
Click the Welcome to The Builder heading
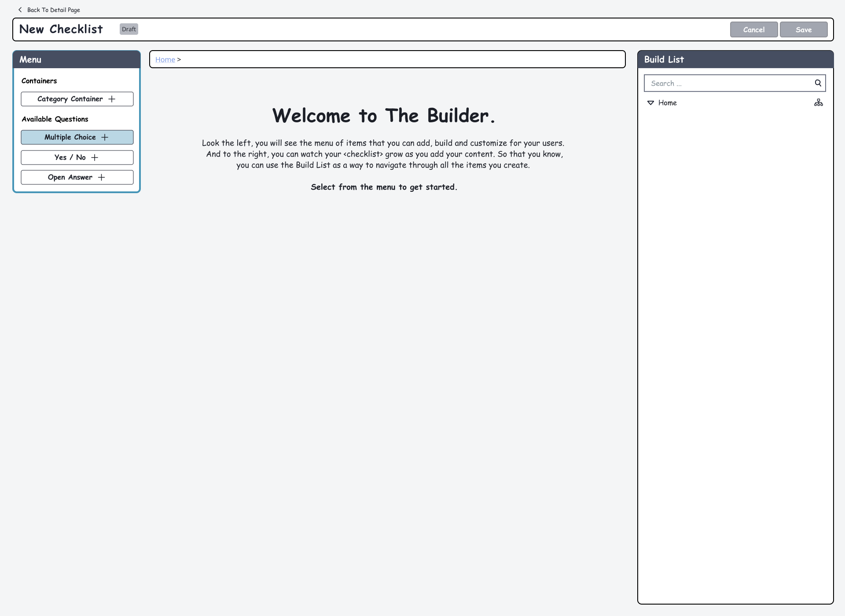tap(384, 116)
